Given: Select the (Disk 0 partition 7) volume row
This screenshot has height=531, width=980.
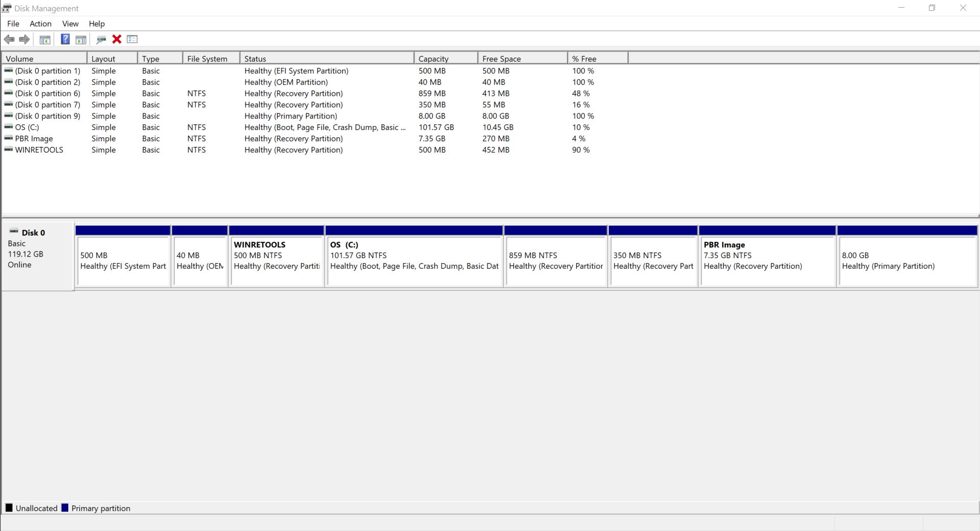Looking at the screenshot, I should [315, 105].
